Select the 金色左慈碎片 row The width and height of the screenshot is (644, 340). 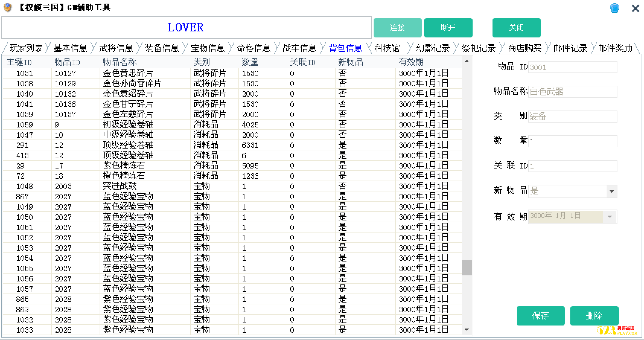pyautogui.click(x=232, y=114)
